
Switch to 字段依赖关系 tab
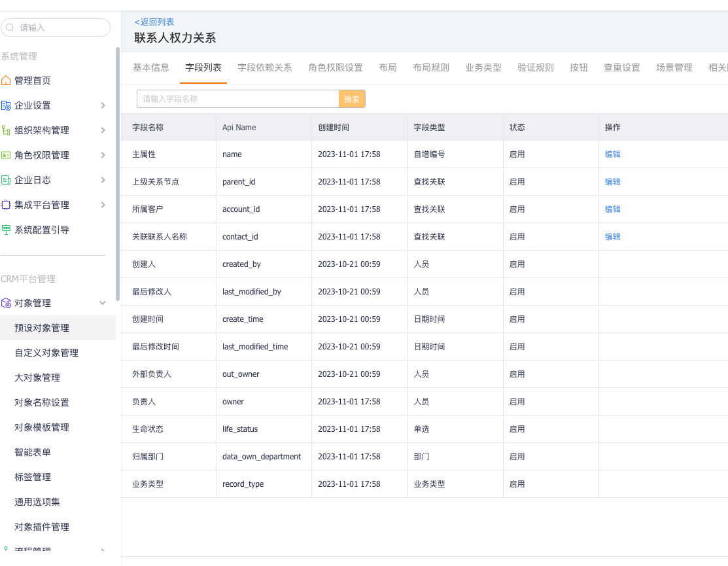[265, 68]
